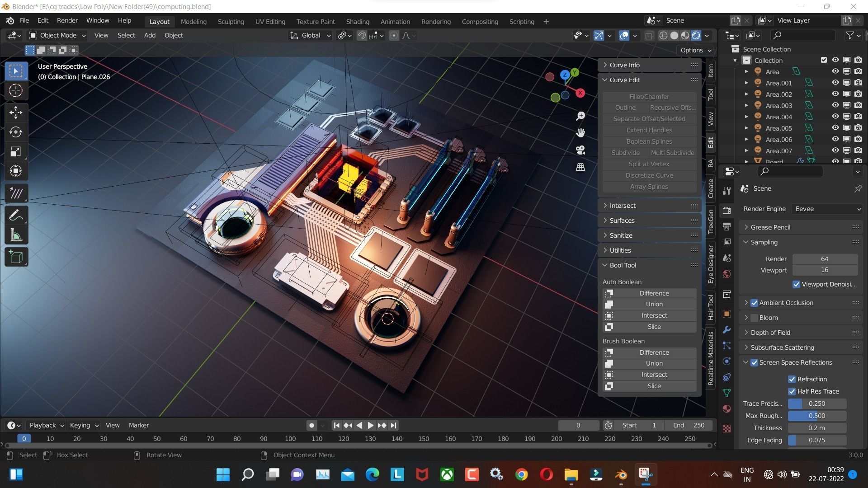Switch to rendered viewport shading
Screen dimensions: 868x488
click(696, 35)
